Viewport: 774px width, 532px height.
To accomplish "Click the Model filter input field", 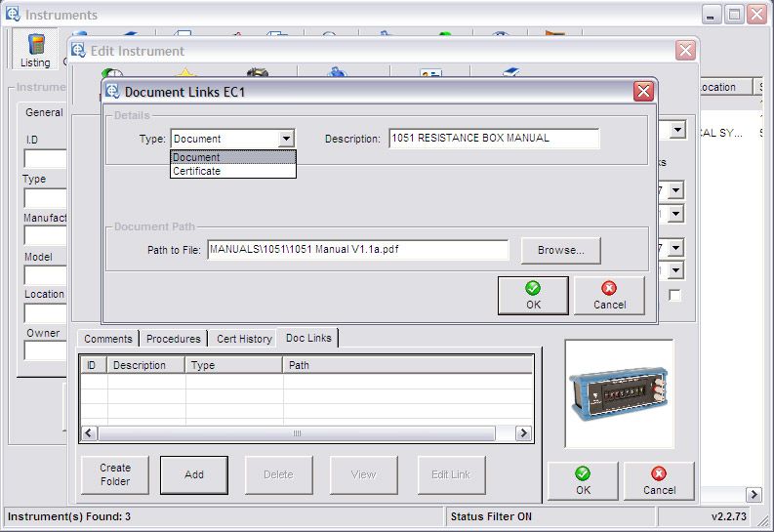I will [x=46, y=275].
